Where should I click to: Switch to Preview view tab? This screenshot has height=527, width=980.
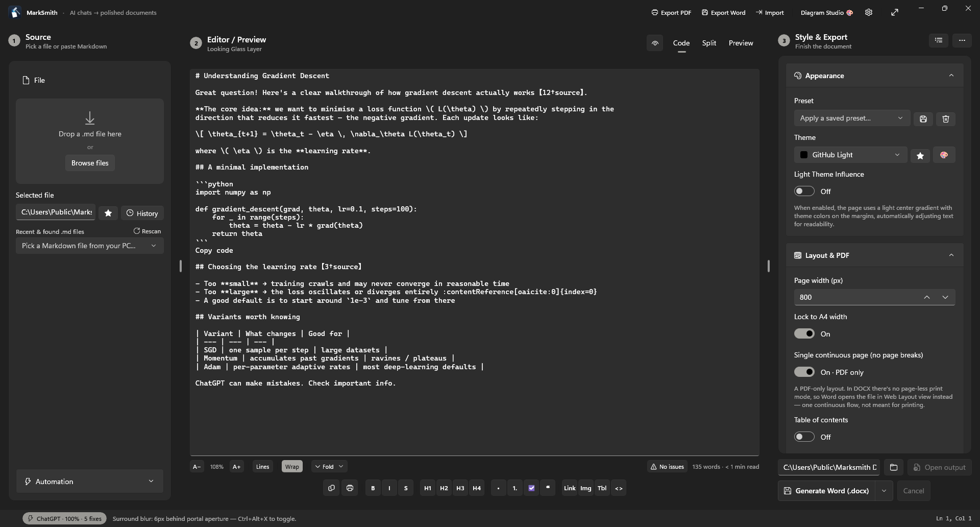[741, 43]
